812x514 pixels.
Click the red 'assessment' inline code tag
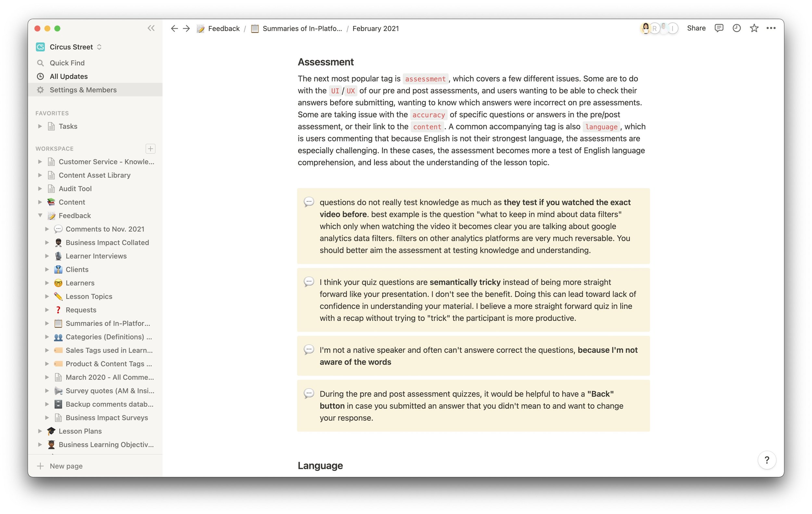[x=425, y=79]
